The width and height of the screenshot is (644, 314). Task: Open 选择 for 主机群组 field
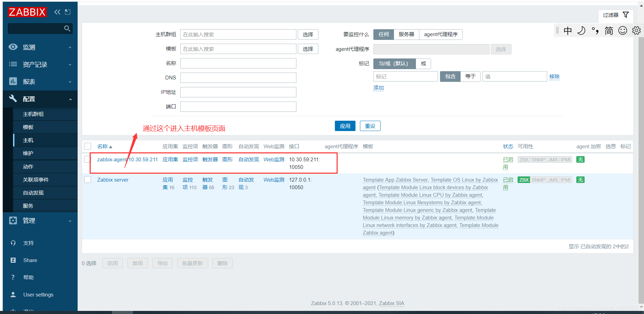pos(308,34)
